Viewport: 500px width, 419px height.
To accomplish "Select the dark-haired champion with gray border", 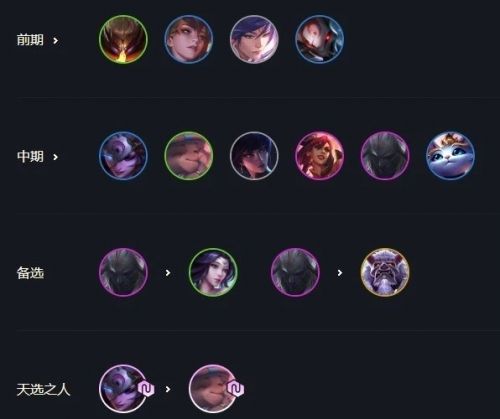I will tap(254, 156).
